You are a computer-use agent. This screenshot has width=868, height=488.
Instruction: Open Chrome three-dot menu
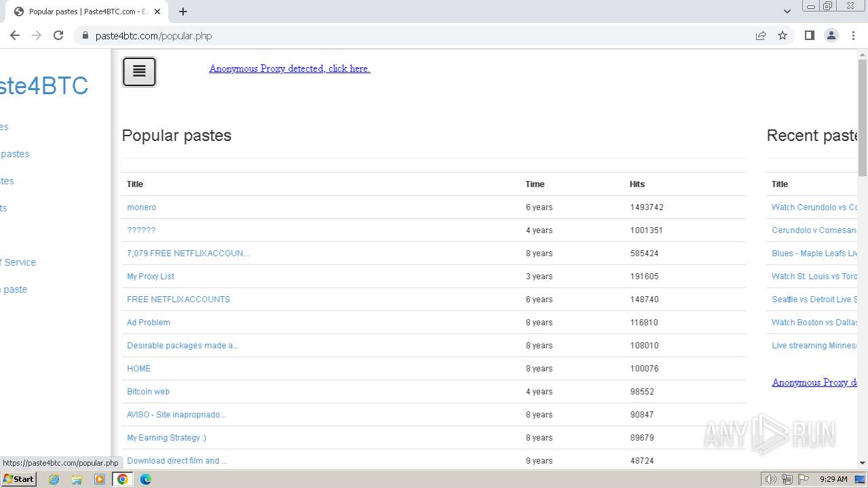coord(853,35)
